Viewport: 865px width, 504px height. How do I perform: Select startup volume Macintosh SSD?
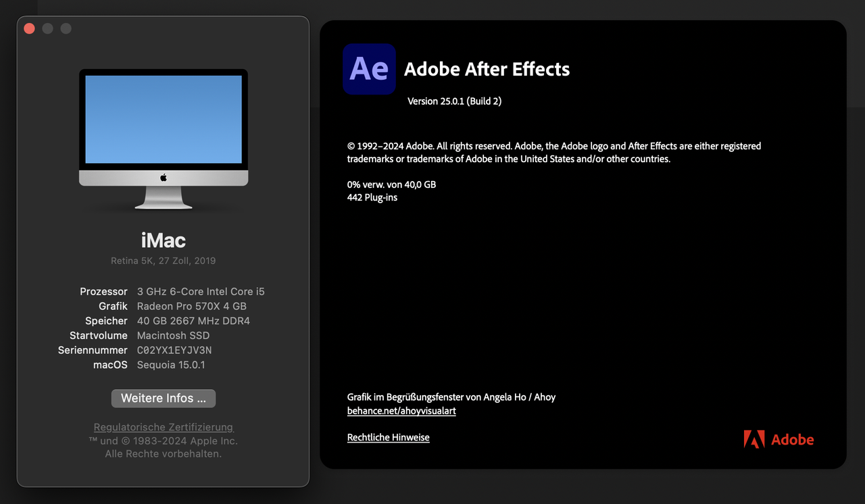coord(173,336)
